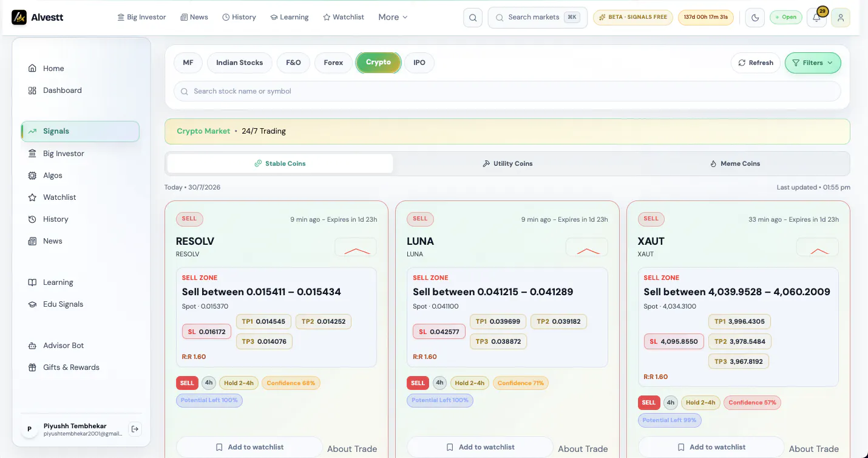The height and width of the screenshot is (458, 868).
Task: Open XAUT mini chart thumbnail
Action: (x=818, y=247)
